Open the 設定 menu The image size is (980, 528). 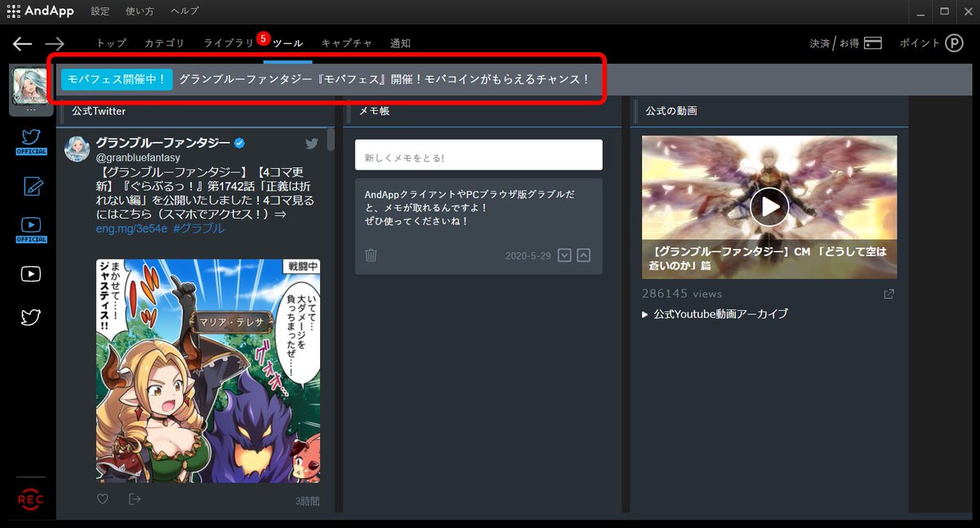[100, 11]
